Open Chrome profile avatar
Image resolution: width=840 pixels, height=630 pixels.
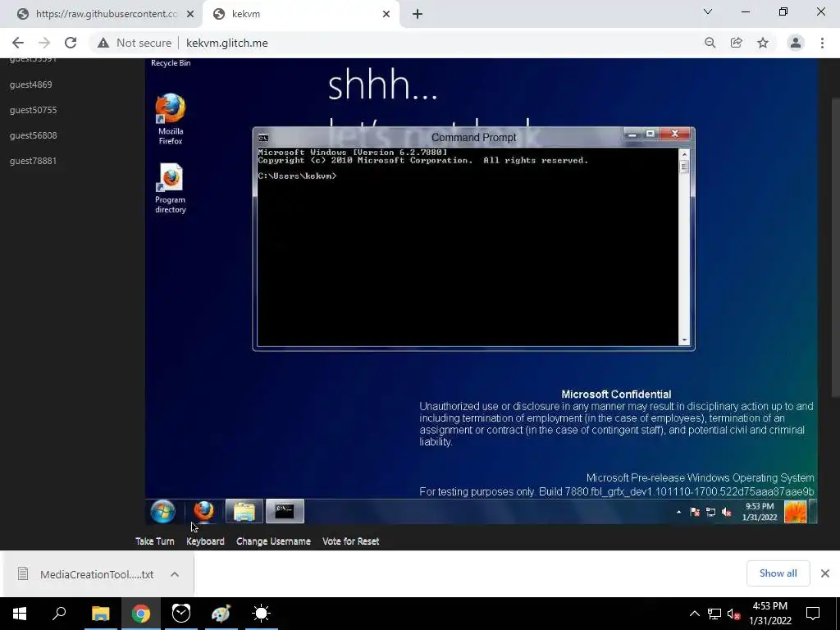(796, 43)
